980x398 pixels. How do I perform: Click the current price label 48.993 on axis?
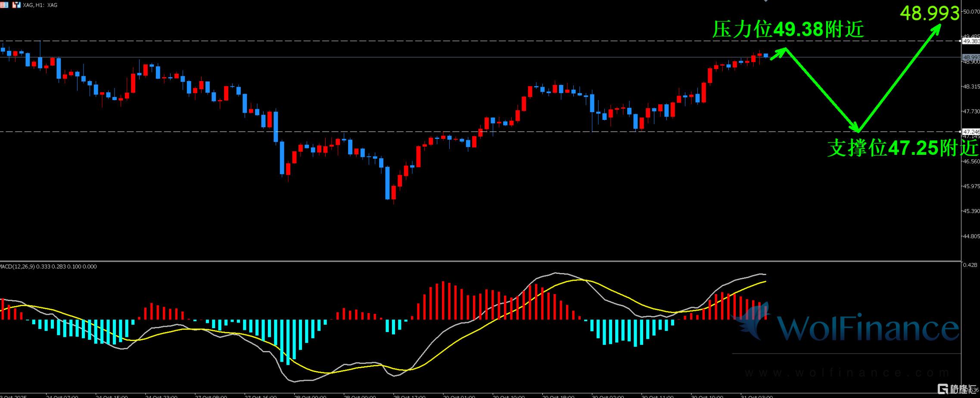pos(971,57)
